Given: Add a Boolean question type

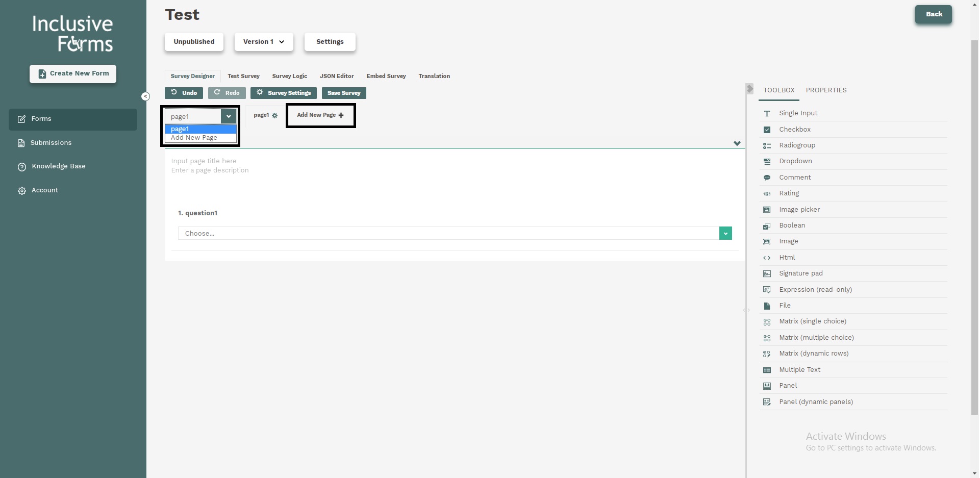Looking at the screenshot, I should point(792,225).
